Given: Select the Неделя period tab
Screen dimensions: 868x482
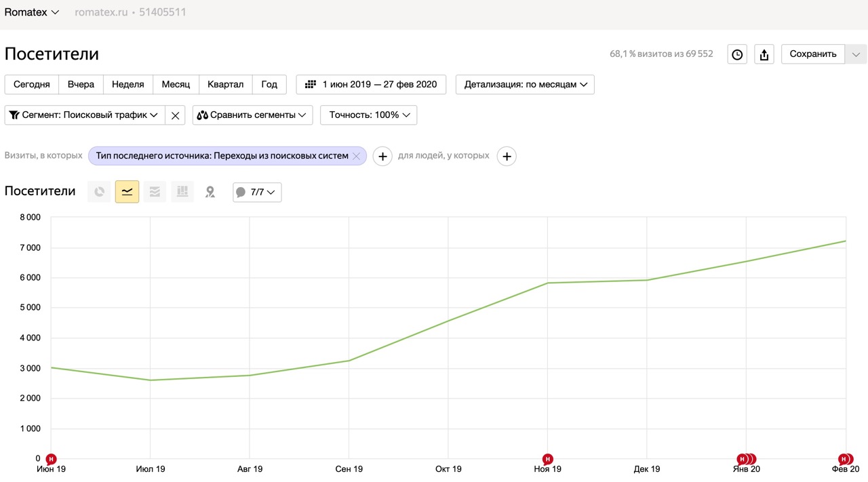Looking at the screenshot, I should (127, 85).
